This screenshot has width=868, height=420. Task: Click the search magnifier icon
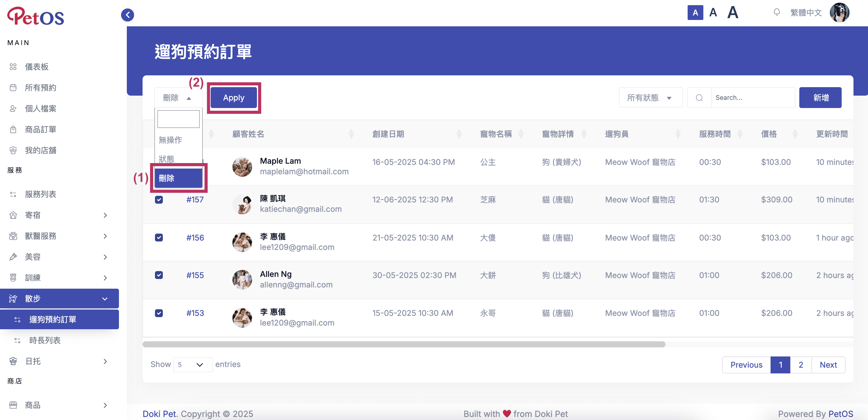[699, 98]
